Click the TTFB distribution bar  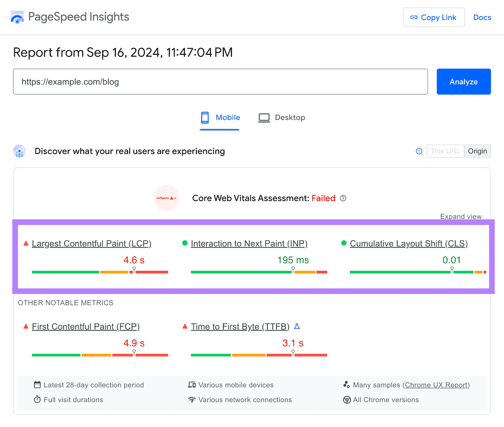click(x=259, y=355)
